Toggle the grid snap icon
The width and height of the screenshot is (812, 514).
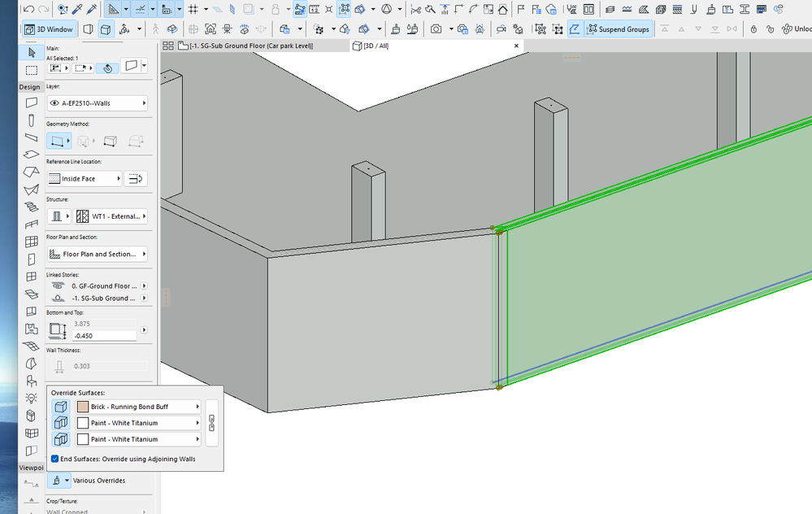(193, 10)
